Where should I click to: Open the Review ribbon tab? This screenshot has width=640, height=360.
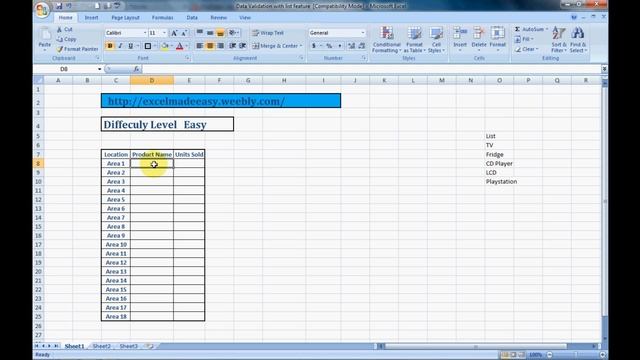point(218,18)
